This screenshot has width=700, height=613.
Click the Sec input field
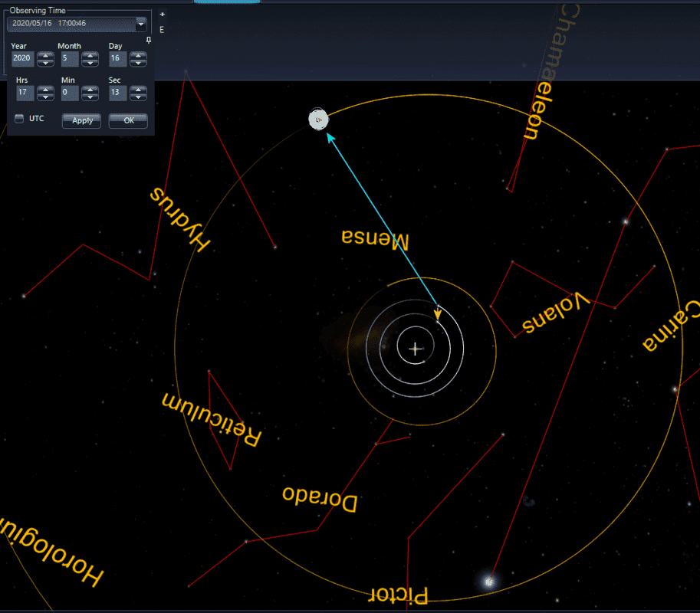117,93
